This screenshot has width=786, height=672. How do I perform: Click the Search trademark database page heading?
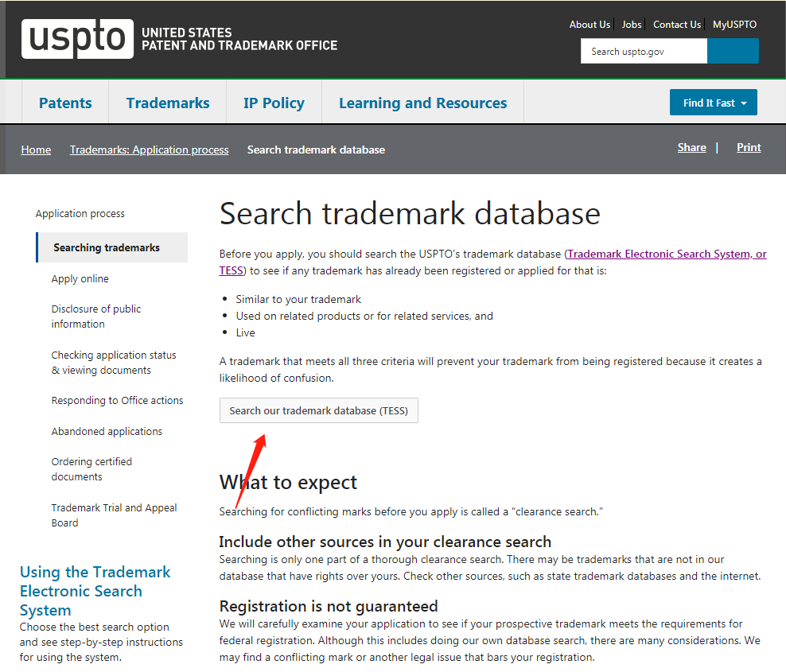pos(410,213)
